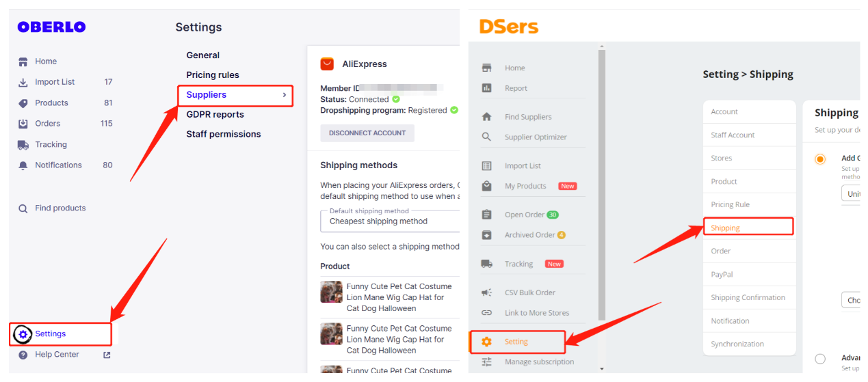Select the Pricing Rule tab in DSers
Image resolution: width=868 pixels, height=382 pixels.
click(750, 205)
